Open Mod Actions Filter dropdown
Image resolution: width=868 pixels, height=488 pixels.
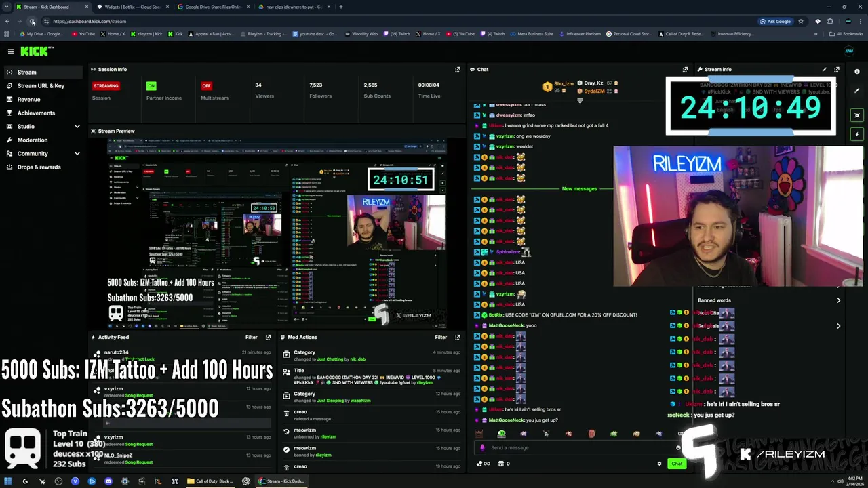(441, 337)
